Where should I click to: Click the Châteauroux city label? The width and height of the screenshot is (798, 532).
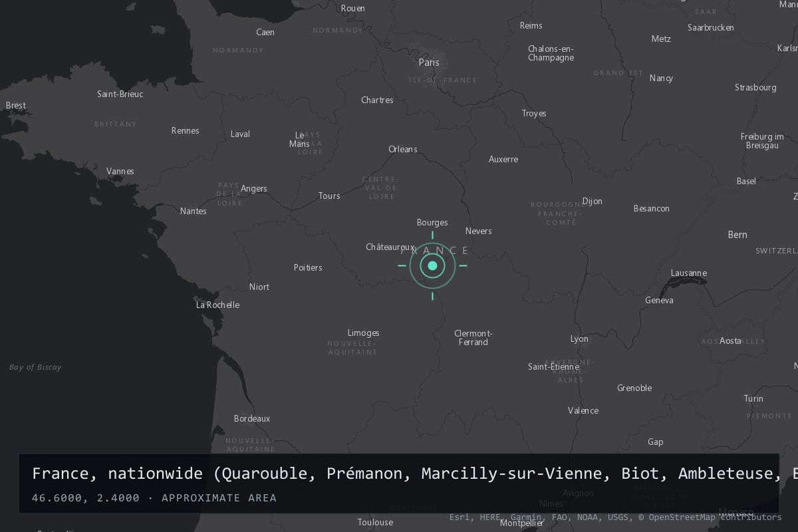coord(390,247)
